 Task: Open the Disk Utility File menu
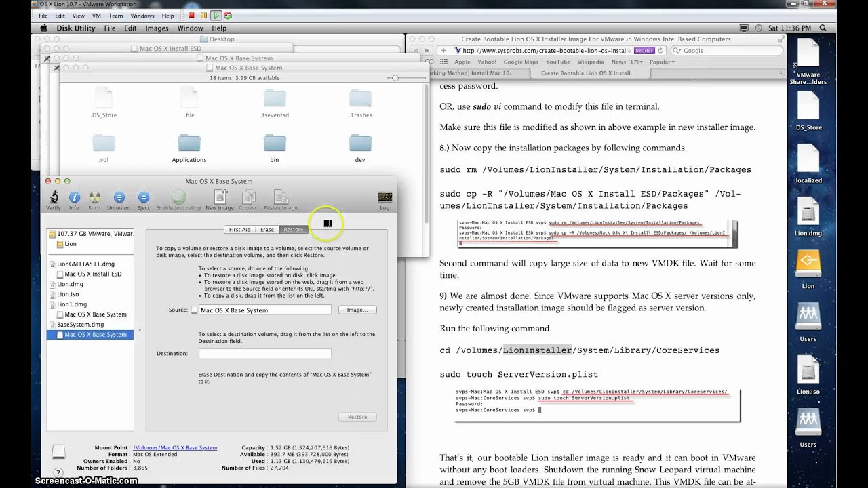point(109,28)
